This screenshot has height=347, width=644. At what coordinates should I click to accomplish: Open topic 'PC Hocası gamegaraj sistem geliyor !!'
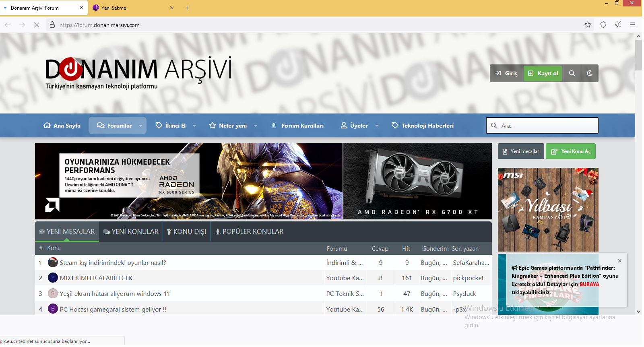tap(113, 310)
